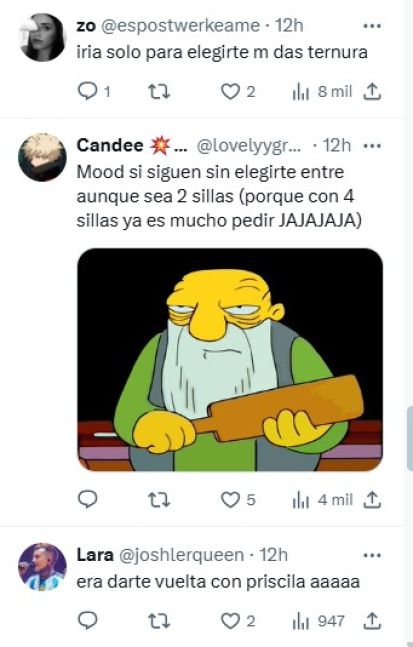413x647 pixels.
Task: Like zo's tweet with 2 likes
Action: click(x=238, y=91)
